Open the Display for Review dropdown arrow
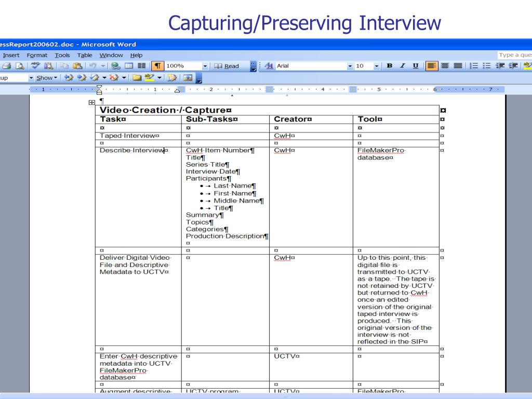The width and height of the screenshot is (532, 399). point(31,78)
